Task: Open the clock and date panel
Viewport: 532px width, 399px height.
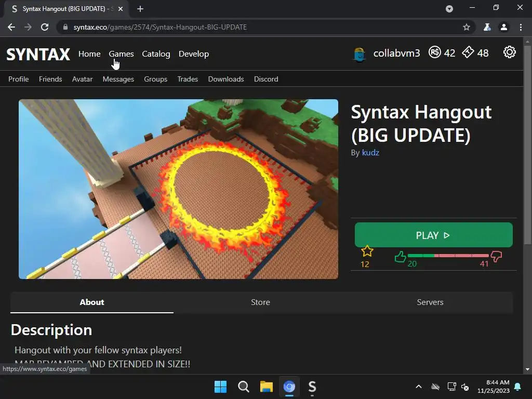Action: [494, 387]
